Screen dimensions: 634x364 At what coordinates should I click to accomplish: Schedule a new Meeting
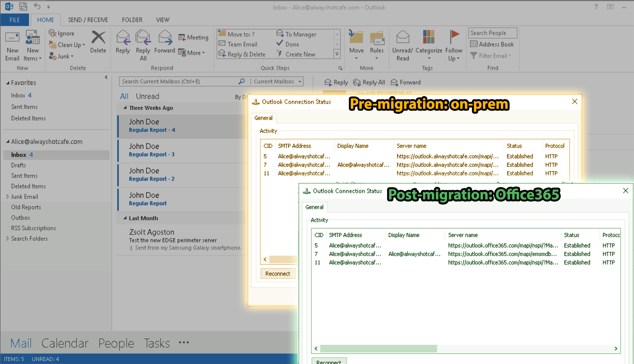[193, 37]
